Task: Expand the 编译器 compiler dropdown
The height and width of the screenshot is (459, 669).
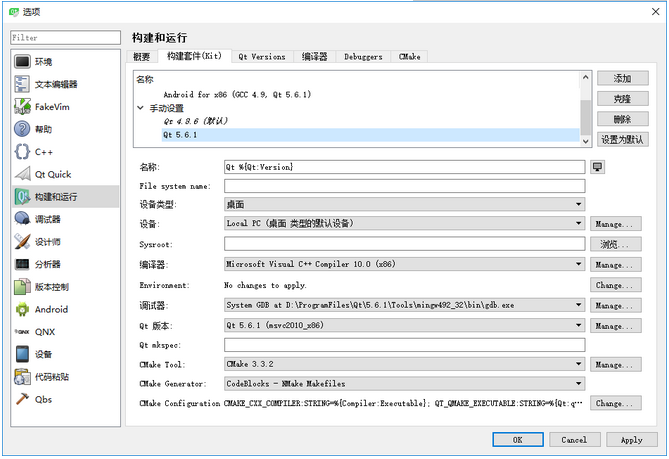Action: tap(404, 264)
